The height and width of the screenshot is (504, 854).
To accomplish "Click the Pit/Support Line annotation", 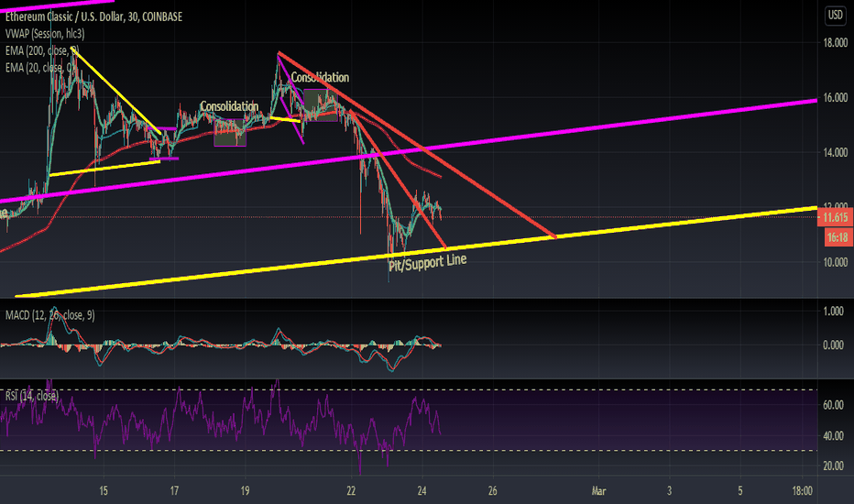I will click(428, 262).
